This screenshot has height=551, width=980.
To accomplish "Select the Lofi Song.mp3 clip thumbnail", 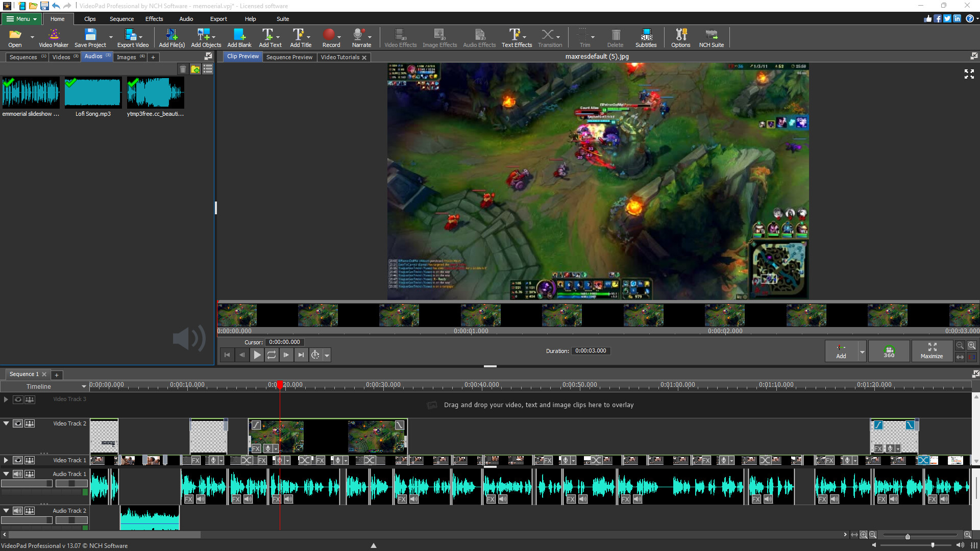I will click(92, 92).
